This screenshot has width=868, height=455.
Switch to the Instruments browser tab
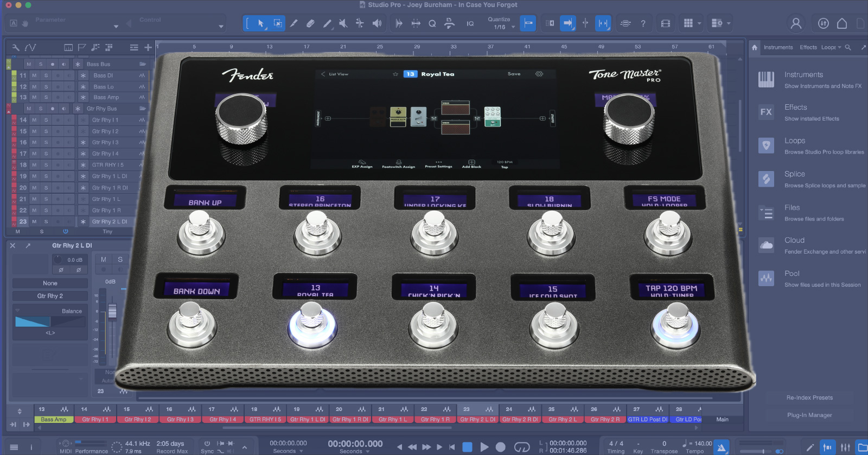[778, 47]
